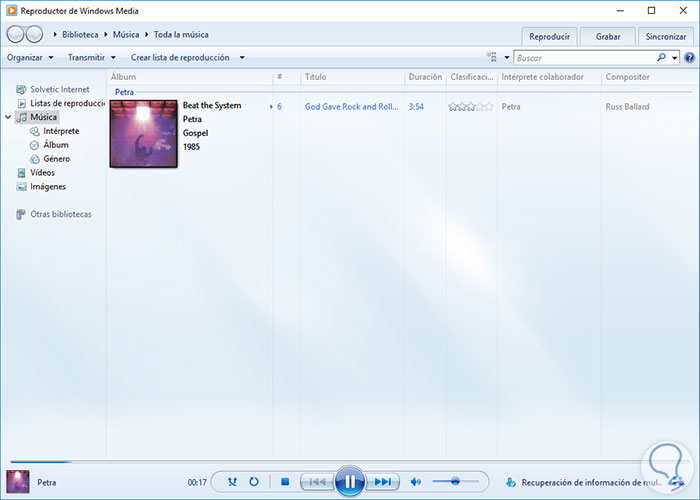The height and width of the screenshot is (500, 700).
Task: Mute the volume speaker icon
Action: coord(416,482)
